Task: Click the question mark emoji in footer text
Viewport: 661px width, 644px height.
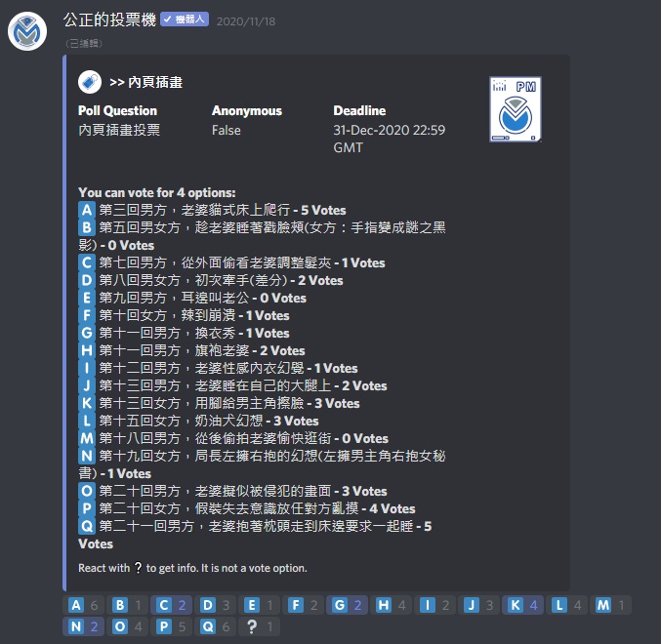Action: coord(138,568)
